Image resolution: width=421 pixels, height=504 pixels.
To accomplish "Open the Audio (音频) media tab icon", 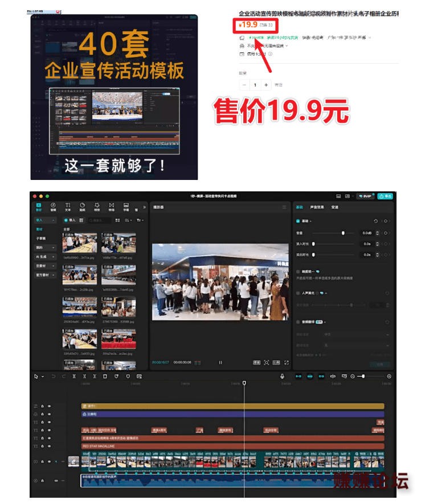I will [x=53, y=207].
